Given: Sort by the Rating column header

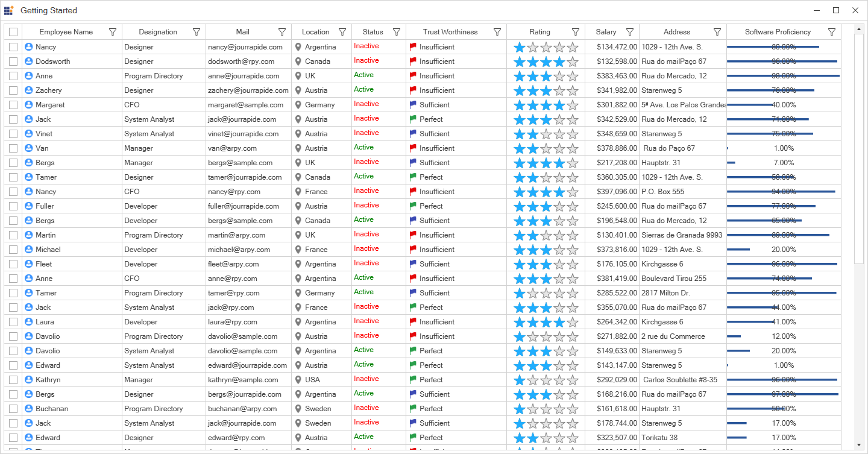Looking at the screenshot, I should point(539,32).
